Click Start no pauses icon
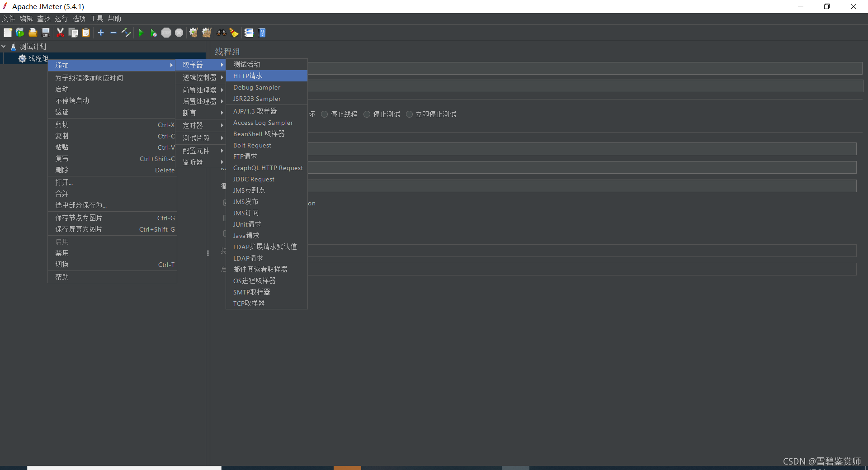 [x=153, y=33]
